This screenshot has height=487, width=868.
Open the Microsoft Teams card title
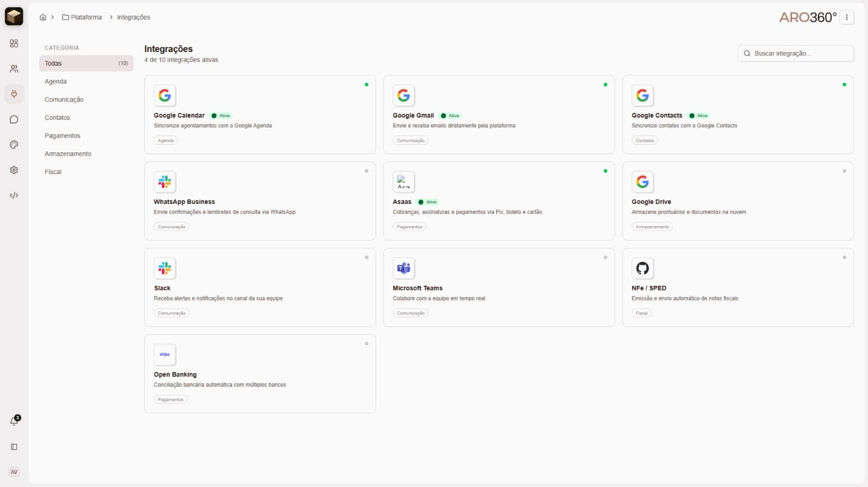pyautogui.click(x=418, y=288)
